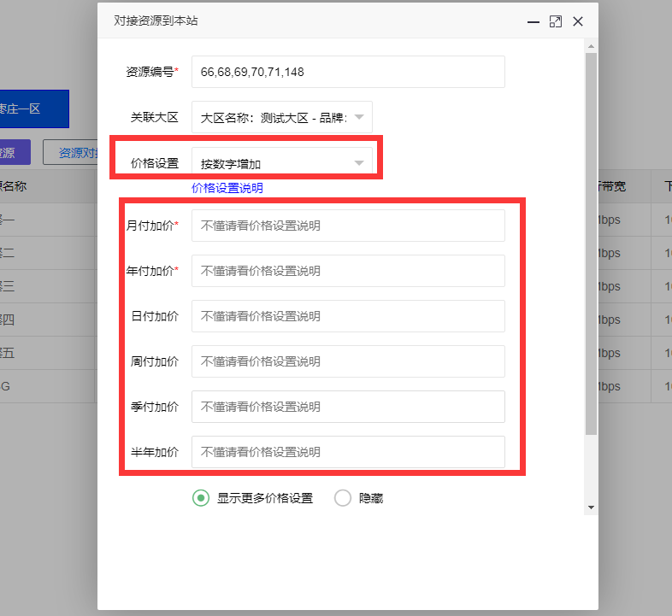Click the dialog vertical scrollbar thumb
The height and width of the screenshot is (616, 672).
[591, 243]
